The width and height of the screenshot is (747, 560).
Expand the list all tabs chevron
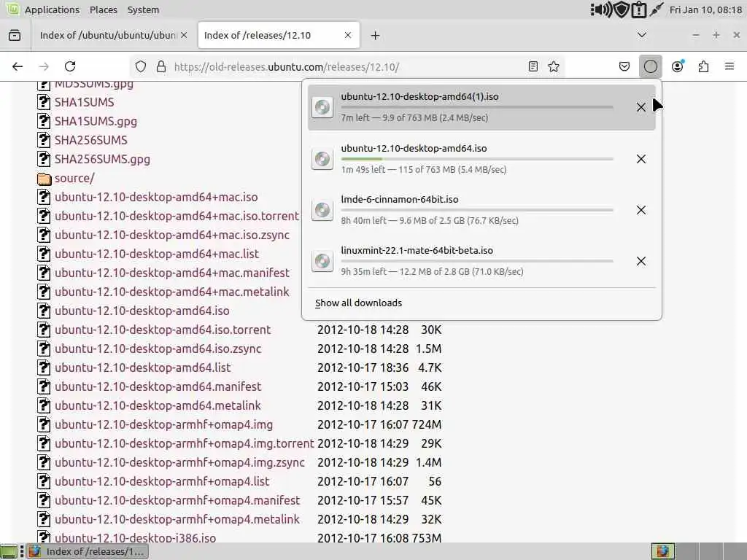(642, 35)
